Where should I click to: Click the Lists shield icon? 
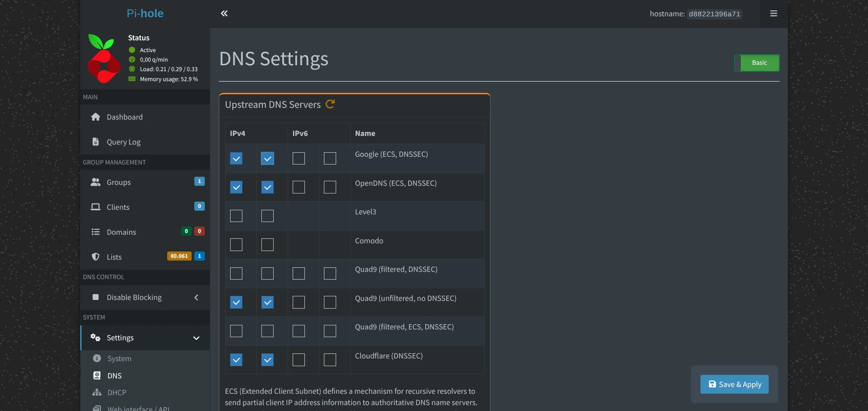click(x=96, y=257)
